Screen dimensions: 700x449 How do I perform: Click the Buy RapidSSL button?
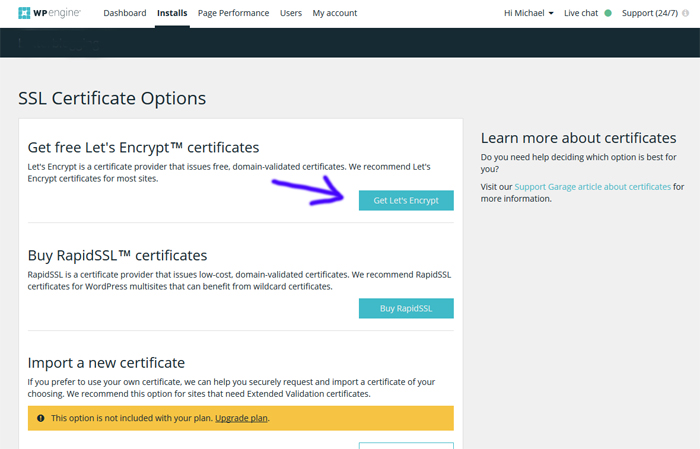(x=406, y=308)
